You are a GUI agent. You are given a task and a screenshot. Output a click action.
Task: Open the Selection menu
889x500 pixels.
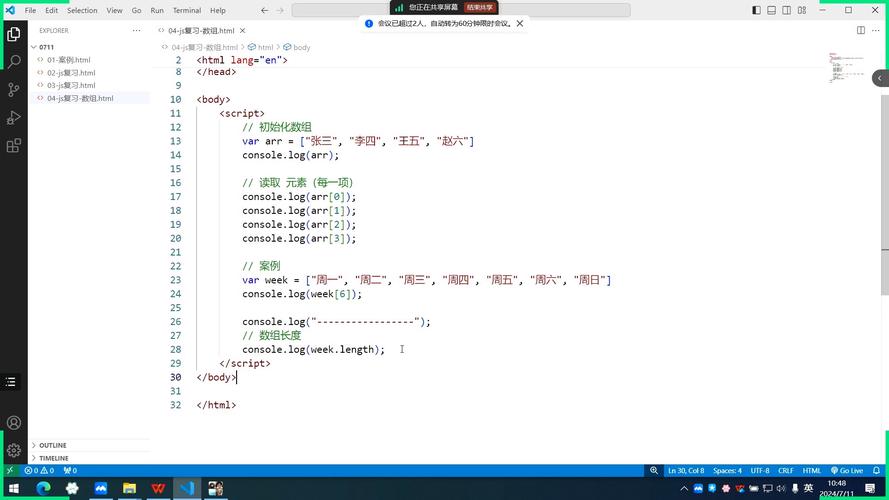pyautogui.click(x=82, y=10)
